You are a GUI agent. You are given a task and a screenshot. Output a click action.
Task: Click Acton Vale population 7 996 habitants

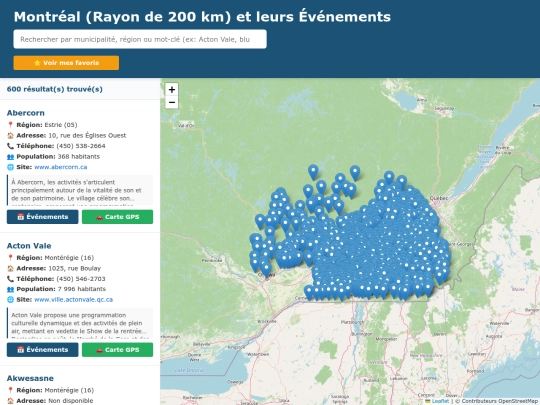pyautogui.click(x=82, y=289)
